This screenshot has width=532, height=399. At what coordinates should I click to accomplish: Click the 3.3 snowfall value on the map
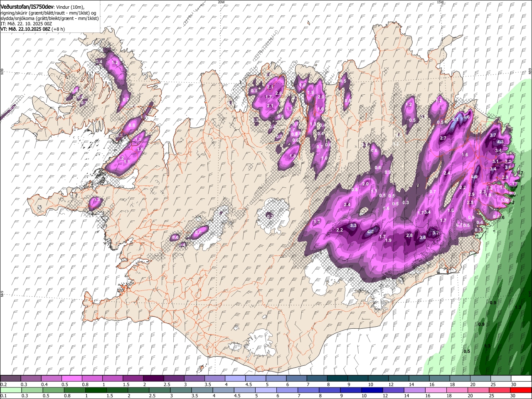tap(353, 226)
